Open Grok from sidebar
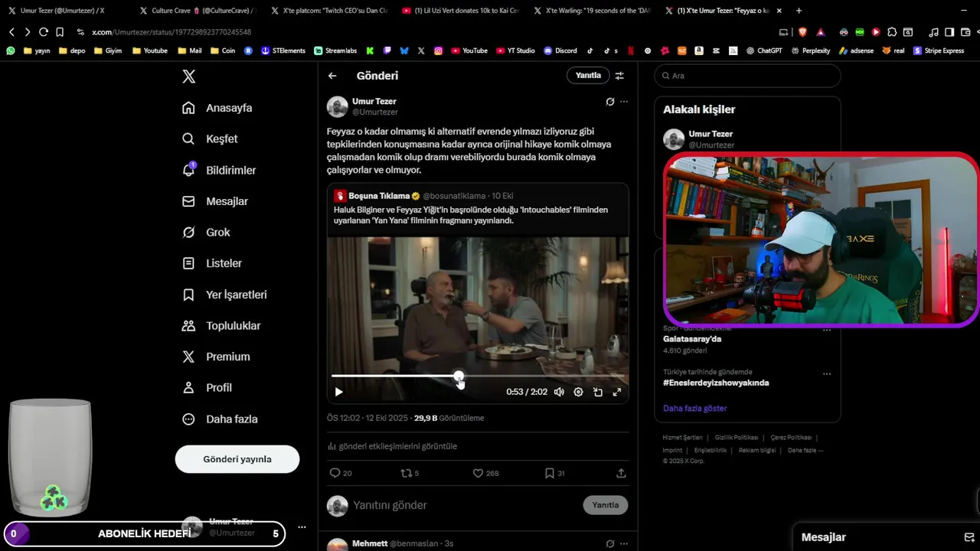Screen dimensions: 980x551 [206, 232]
